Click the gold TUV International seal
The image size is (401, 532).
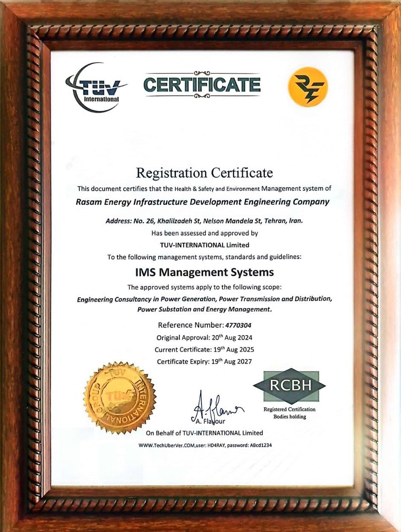[x=120, y=397]
